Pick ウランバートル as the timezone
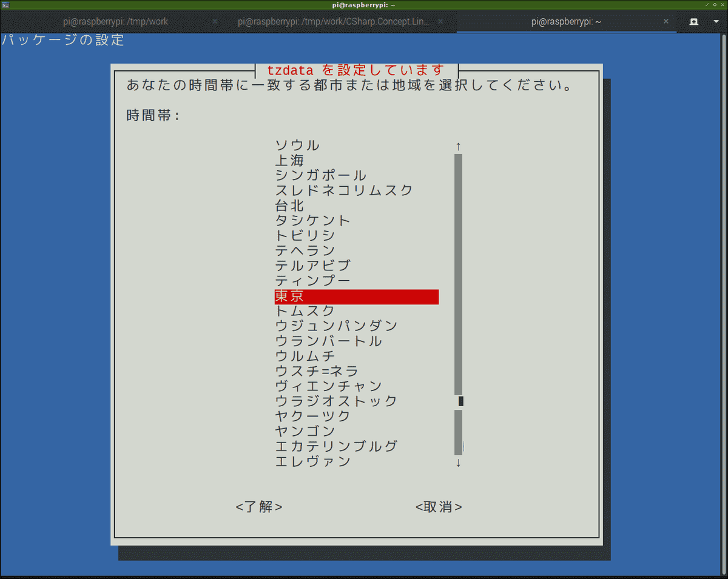728x579 pixels. click(329, 341)
